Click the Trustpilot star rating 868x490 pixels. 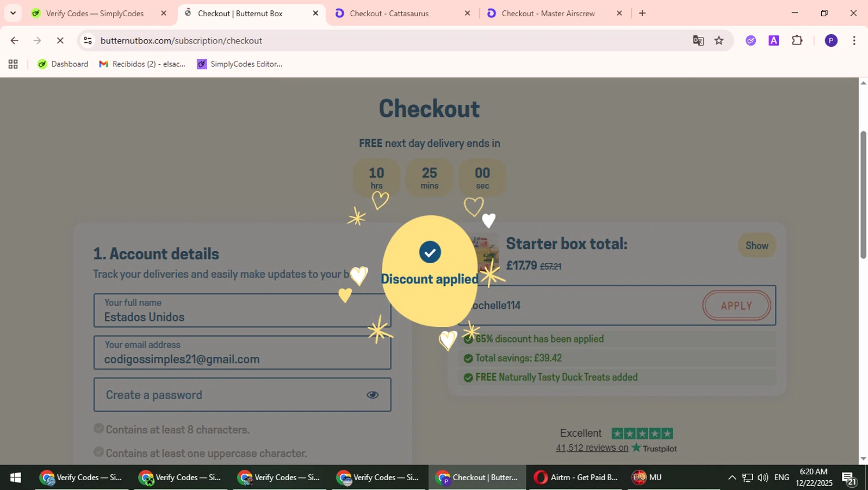pos(642,433)
